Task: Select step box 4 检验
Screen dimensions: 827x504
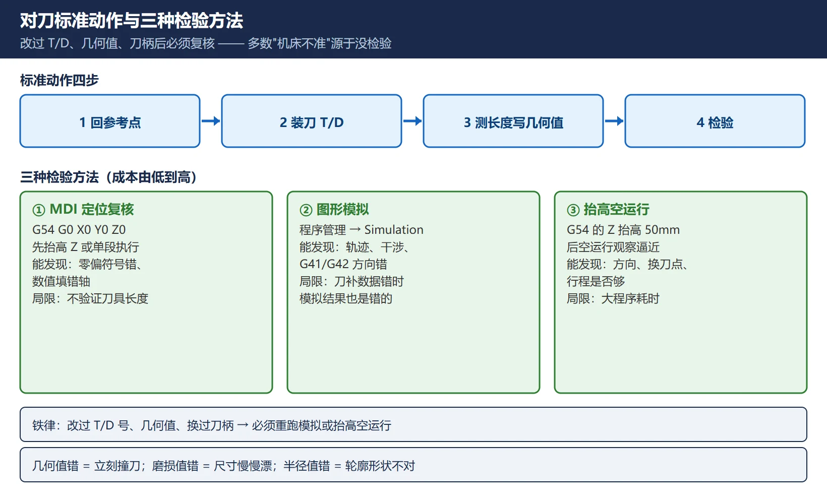Action: (715, 121)
